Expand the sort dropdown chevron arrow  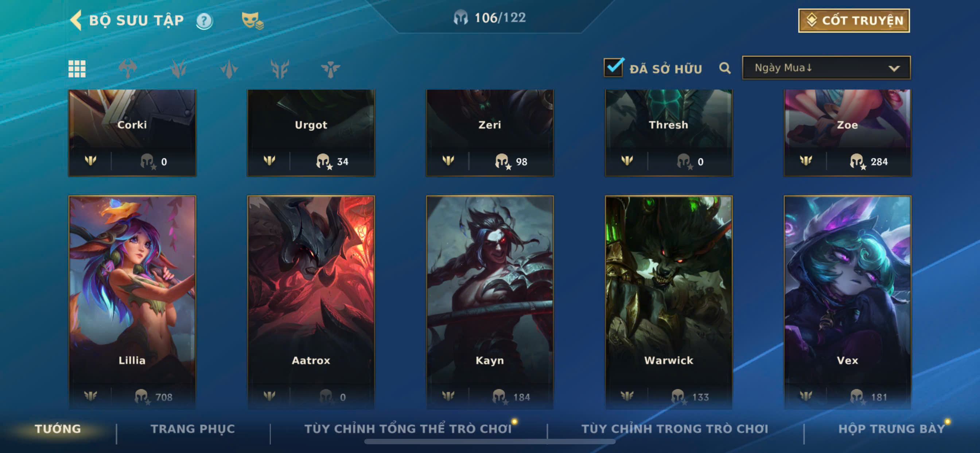pyautogui.click(x=894, y=69)
